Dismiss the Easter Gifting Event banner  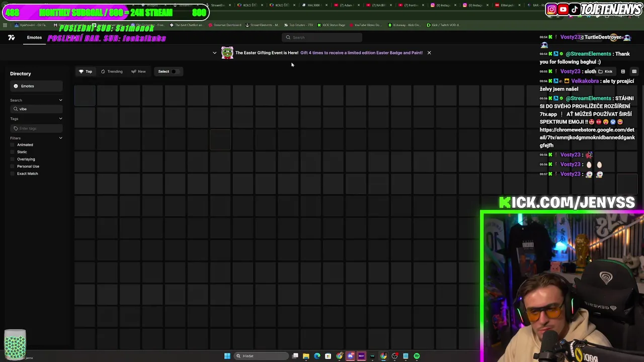(x=429, y=53)
